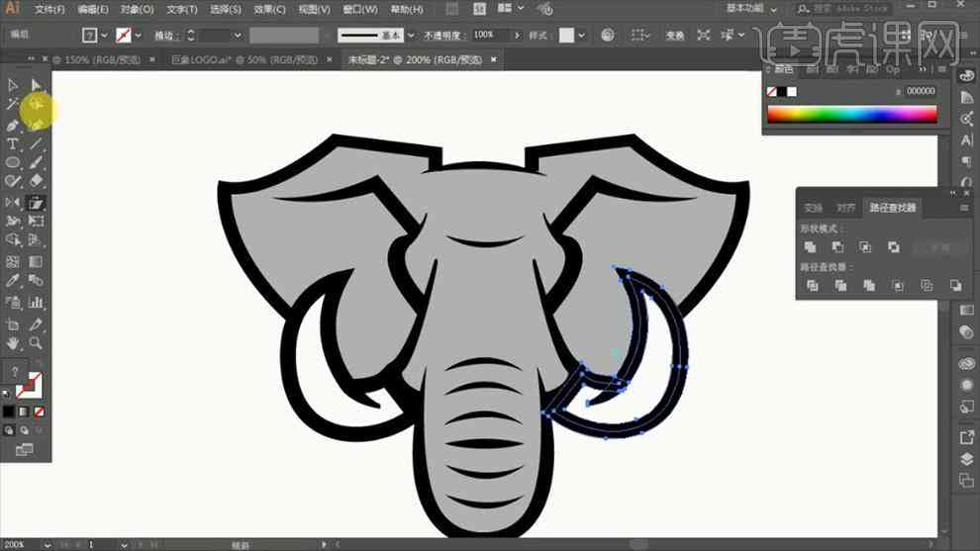The width and height of the screenshot is (980, 551).
Task: Select the Width tool
Action: 13,222
